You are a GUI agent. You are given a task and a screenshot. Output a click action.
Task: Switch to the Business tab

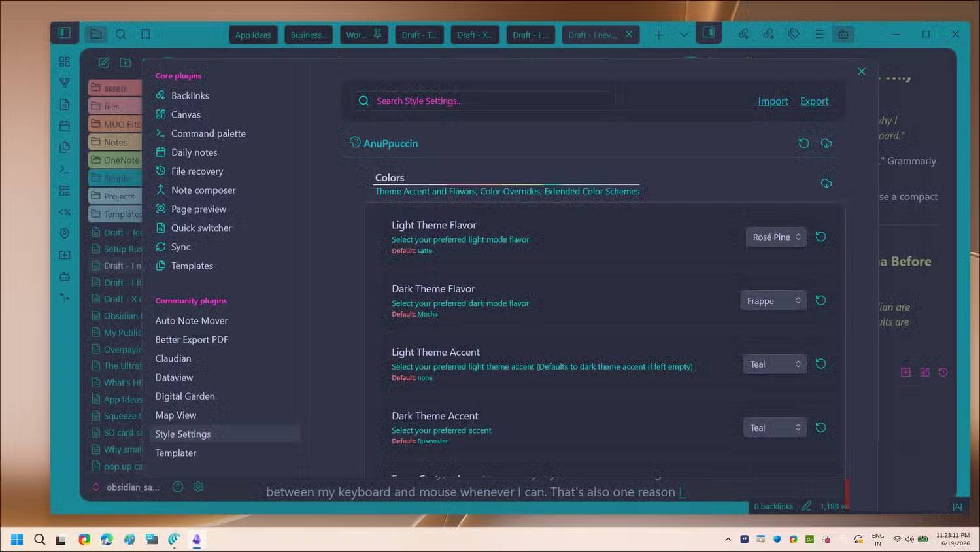[x=309, y=35]
